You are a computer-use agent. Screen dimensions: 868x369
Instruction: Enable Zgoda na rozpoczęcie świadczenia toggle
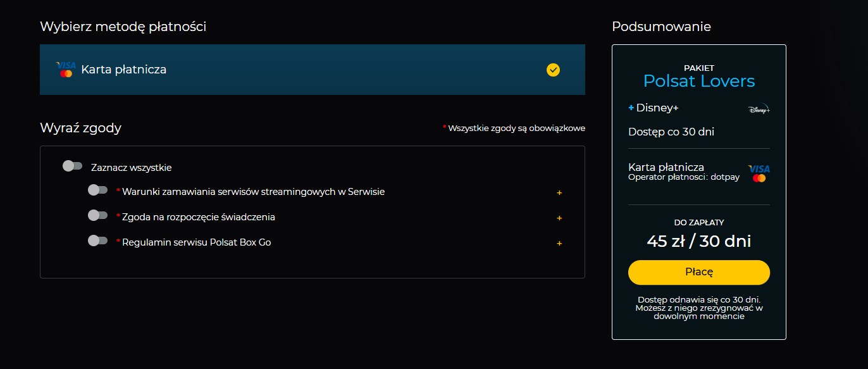coord(98,216)
